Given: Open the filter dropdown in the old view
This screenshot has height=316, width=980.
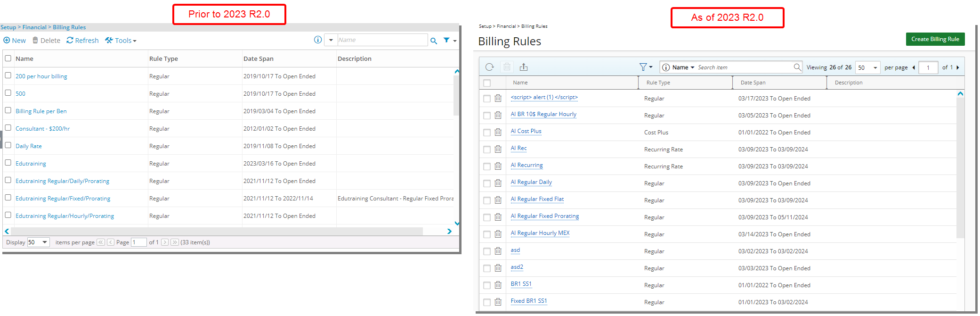Looking at the screenshot, I should (x=450, y=41).
